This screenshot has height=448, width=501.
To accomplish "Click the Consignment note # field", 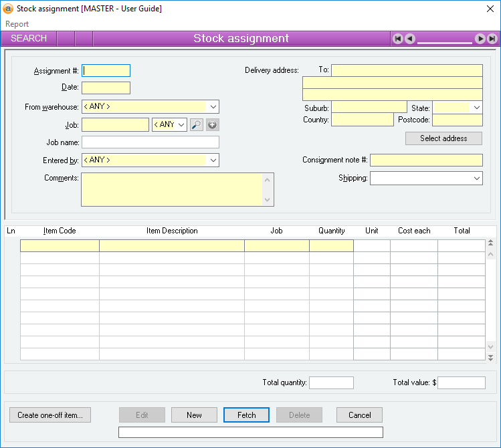I will (x=426, y=160).
